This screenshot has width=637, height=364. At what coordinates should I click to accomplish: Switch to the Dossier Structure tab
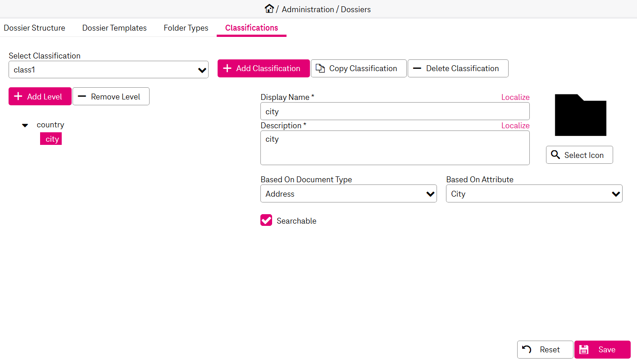(x=34, y=28)
